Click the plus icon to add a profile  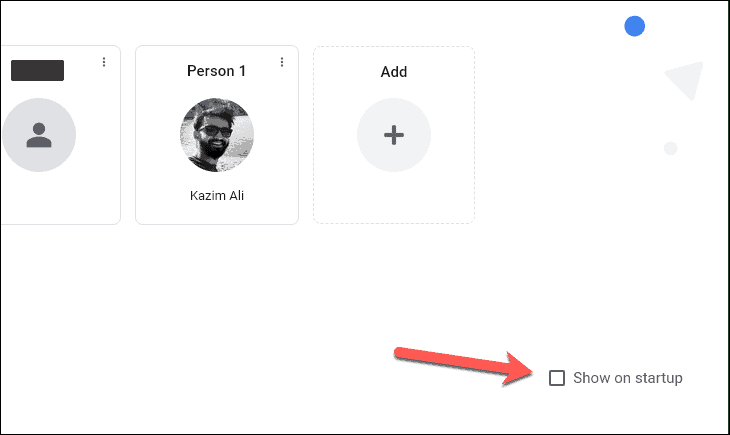[x=394, y=135]
